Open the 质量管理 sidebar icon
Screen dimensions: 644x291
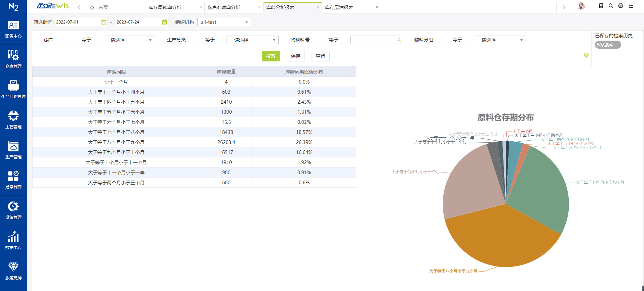(13, 176)
